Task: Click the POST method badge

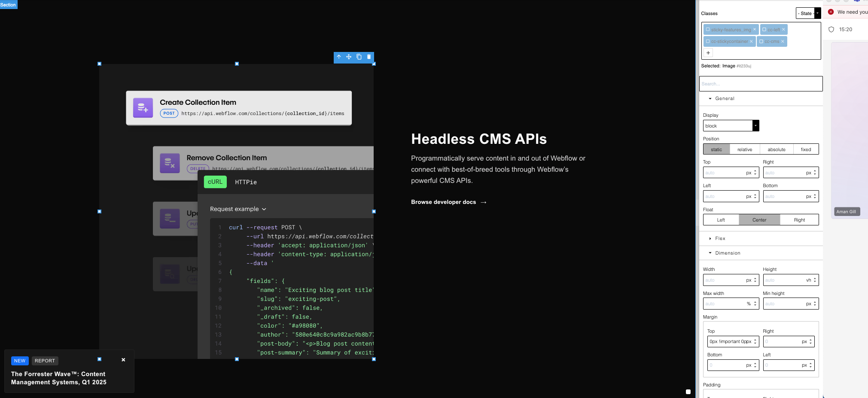Action: 169,113
